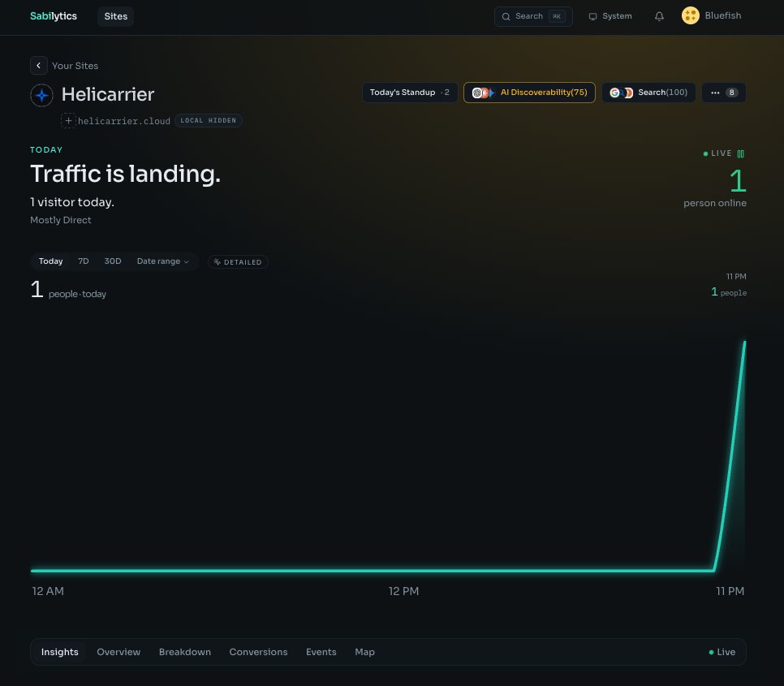Screen dimensions: 784x686
Task: Switch to the Insights tab
Action: (59, 652)
